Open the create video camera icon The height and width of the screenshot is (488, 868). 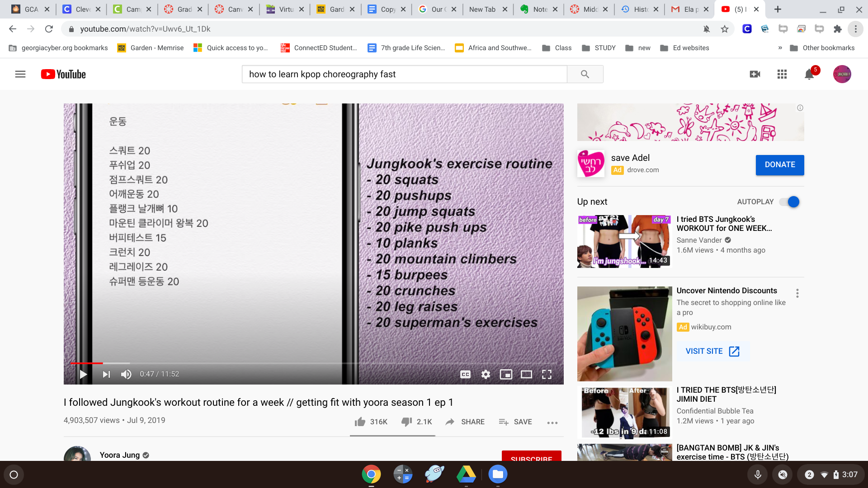coord(755,74)
